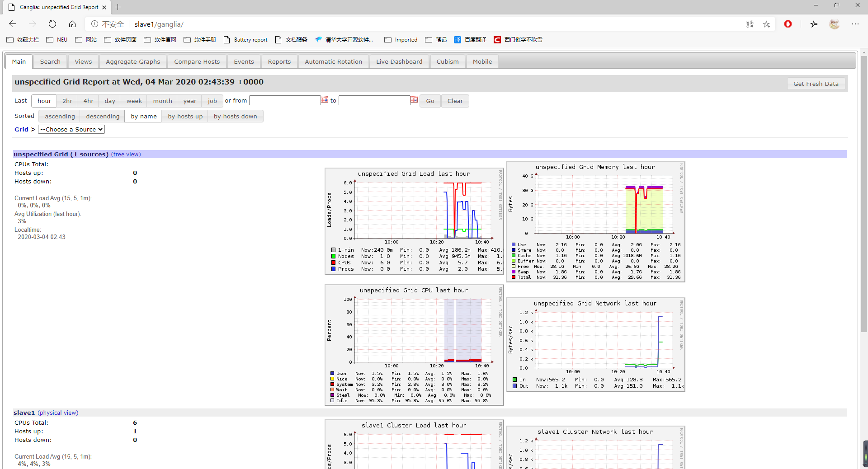Switch to the Search tab
The image size is (868, 469).
[x=50, y=61]
